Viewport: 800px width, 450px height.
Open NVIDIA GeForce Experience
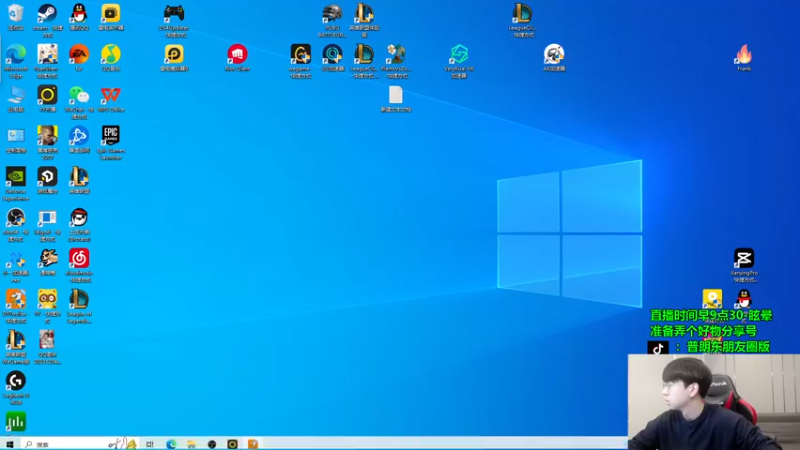click(x=16, y=177)
